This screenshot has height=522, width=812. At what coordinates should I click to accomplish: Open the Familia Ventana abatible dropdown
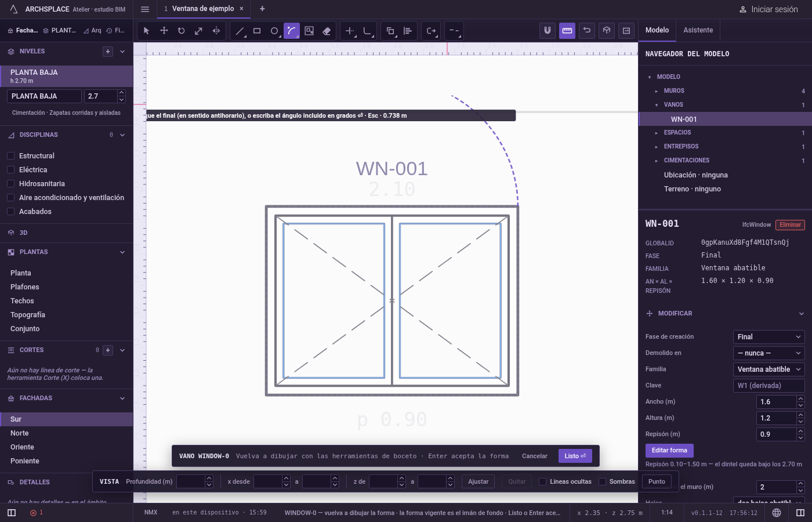pos(769,369)
